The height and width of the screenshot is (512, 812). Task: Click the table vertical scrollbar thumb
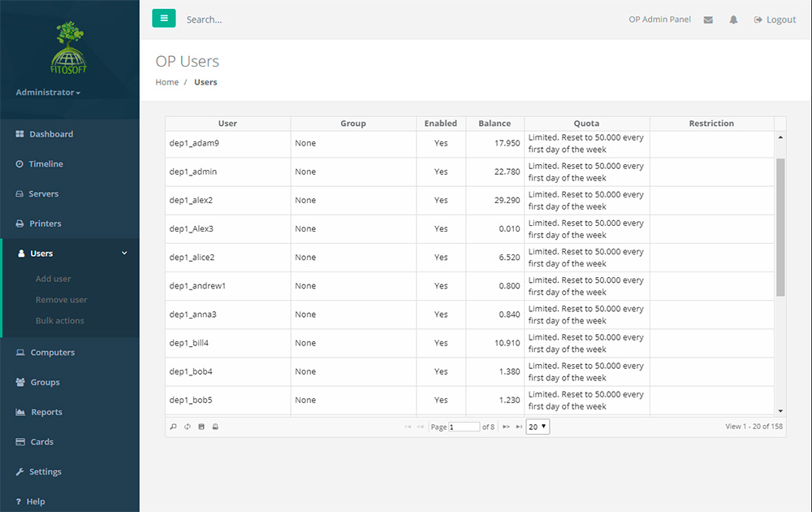coord(780,228)
